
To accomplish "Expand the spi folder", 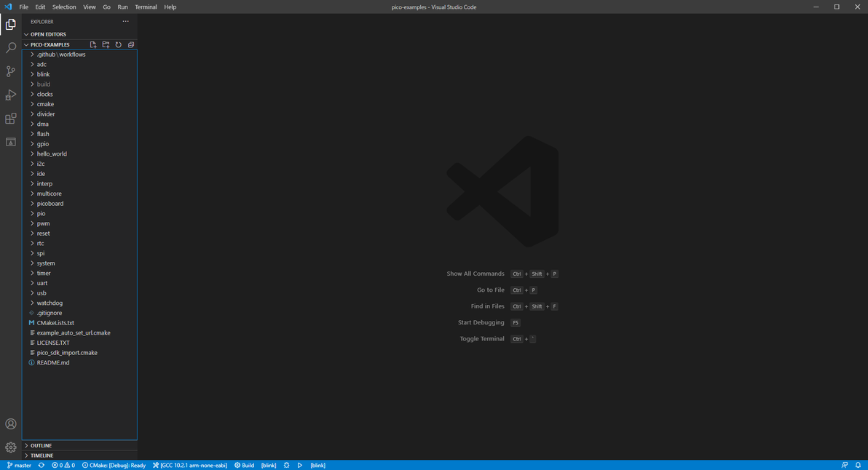I will 79,254.
